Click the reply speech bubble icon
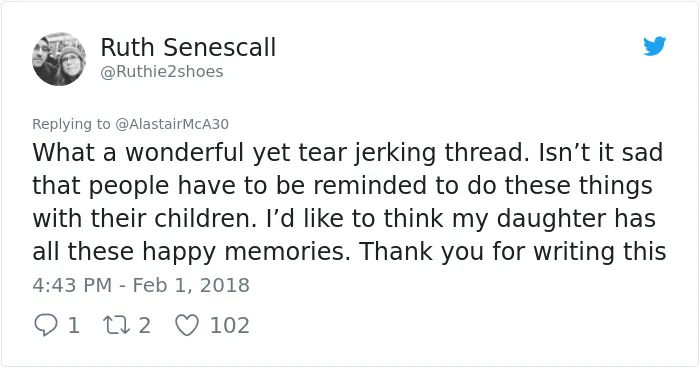 click(46, 326)
